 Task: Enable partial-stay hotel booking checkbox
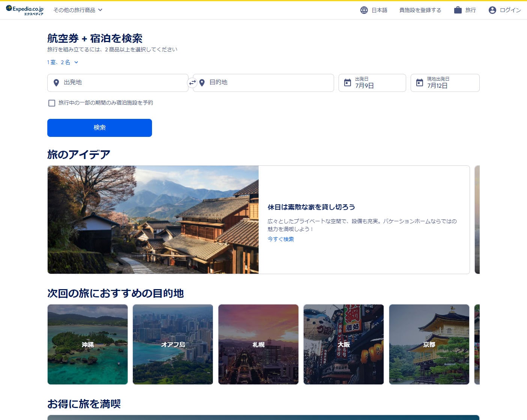click(51, 103)
